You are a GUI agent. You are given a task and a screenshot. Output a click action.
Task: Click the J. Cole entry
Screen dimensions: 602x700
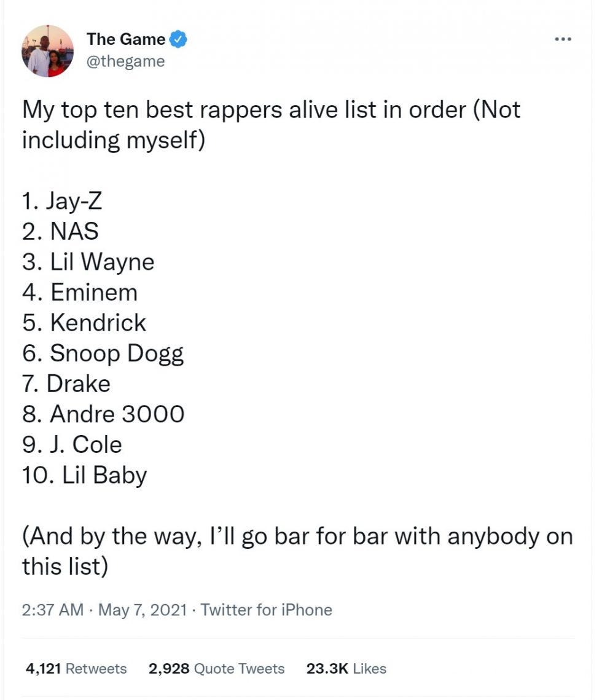[x=72, y=445]
